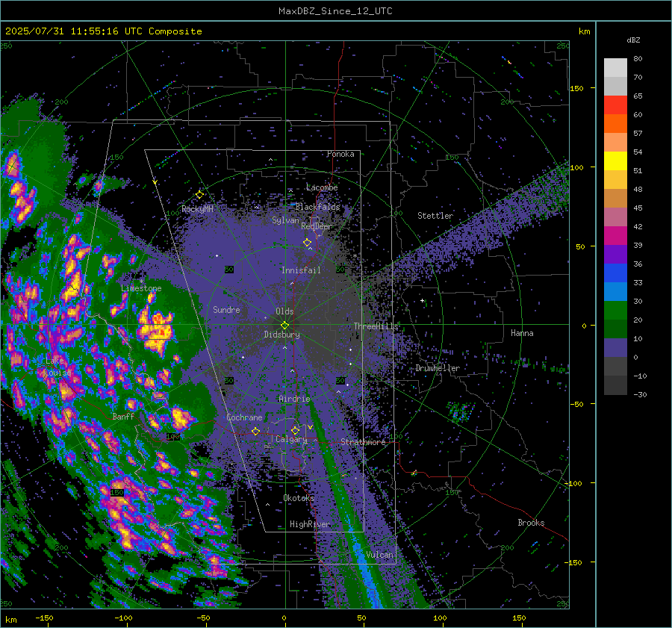
Task: Click the Banff label
Action: 123,416
